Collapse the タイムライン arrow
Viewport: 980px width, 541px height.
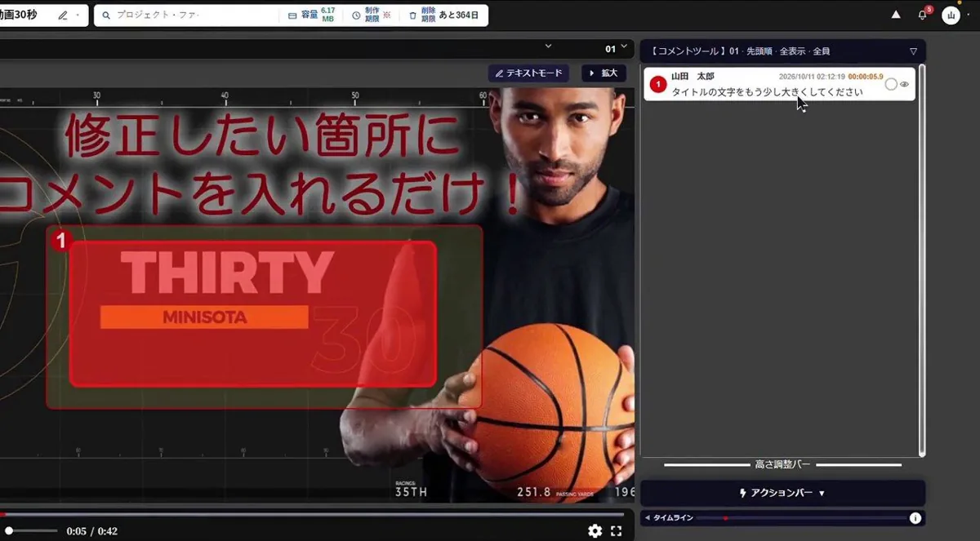click(647, 518)
